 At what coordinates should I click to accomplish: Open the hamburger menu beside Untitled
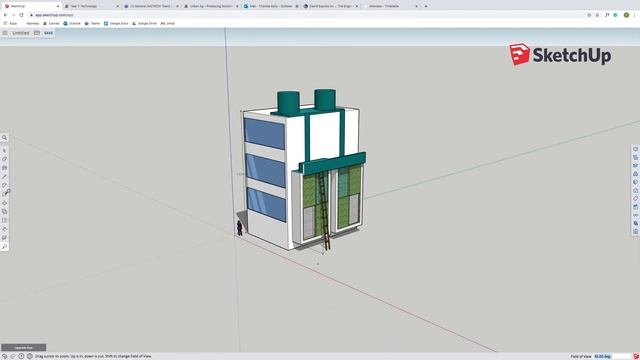[x=5, y=33]
